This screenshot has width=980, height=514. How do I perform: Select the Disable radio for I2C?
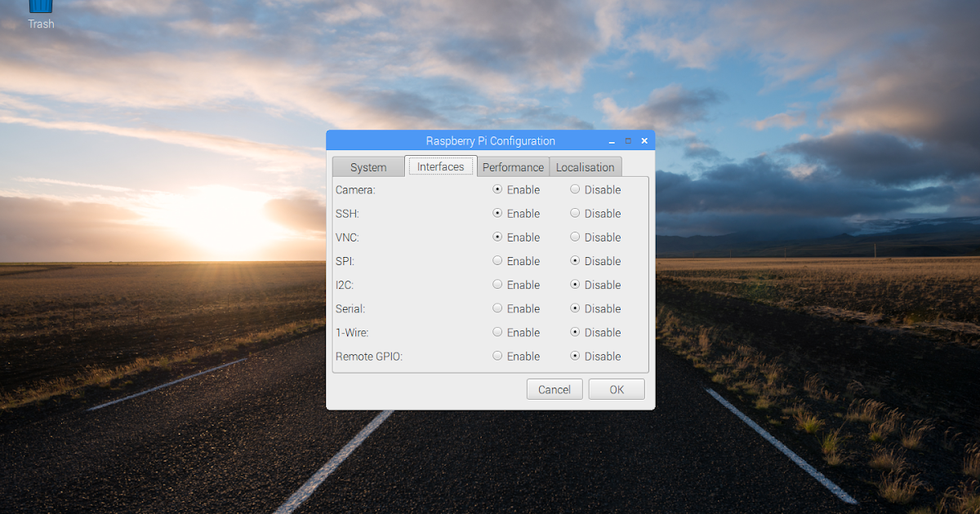(x=575, y=285)
